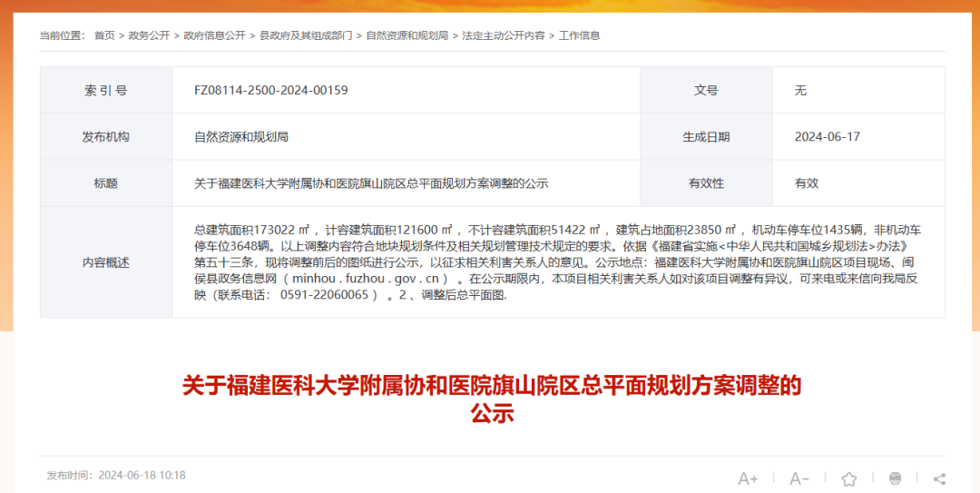The height and width of the screenshot is (493, 980).
Task: Open 政府信息公开 breadcrumb link
Action: 214,35
